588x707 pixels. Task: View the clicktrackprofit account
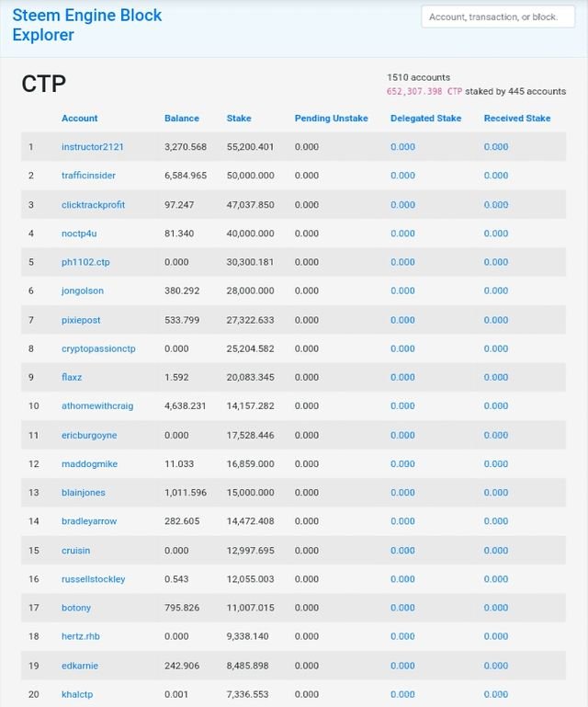coord(93,205)
